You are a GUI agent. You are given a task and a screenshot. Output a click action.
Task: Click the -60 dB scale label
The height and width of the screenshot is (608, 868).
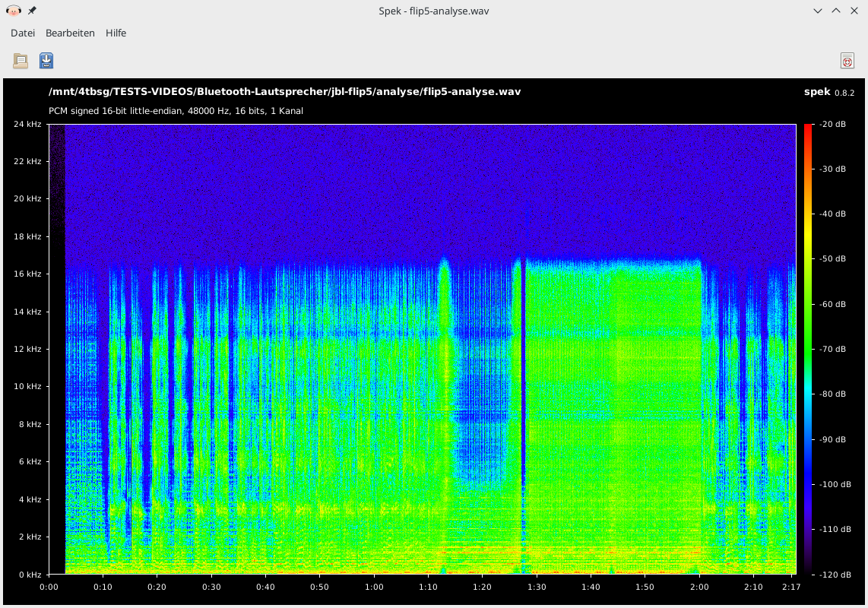(832, 304)
